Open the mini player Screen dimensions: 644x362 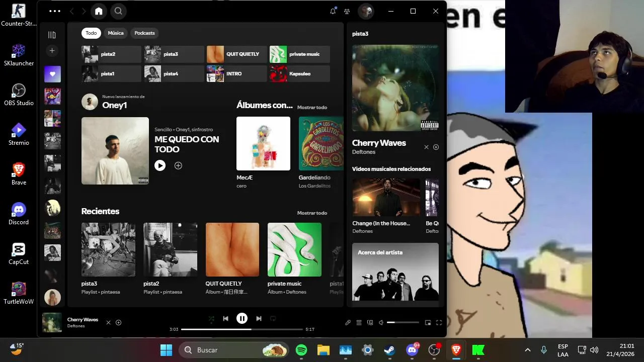tap(428, 323)
